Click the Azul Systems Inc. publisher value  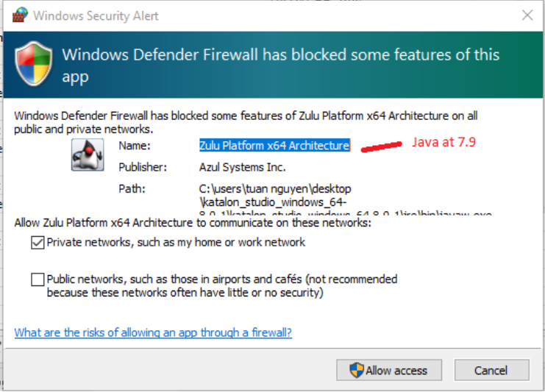click(x=242, y=167)
